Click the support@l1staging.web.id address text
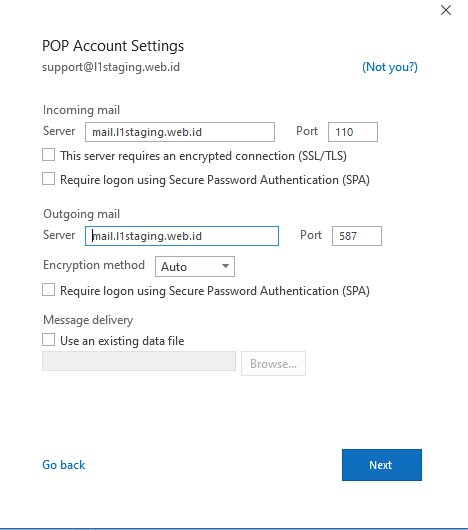The width and height of the screenshot is (468, 530). click(111, 67)
